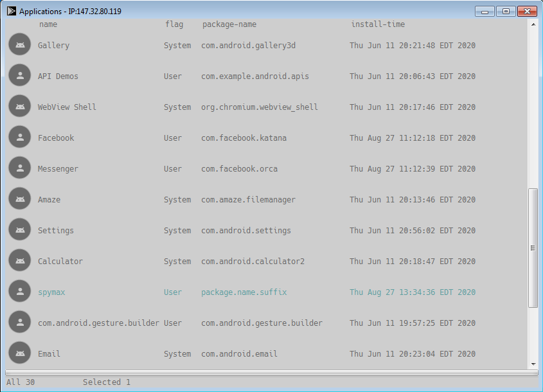543x392 pixels.
Task: Click the install-time column header
Action: click(378, 24)
